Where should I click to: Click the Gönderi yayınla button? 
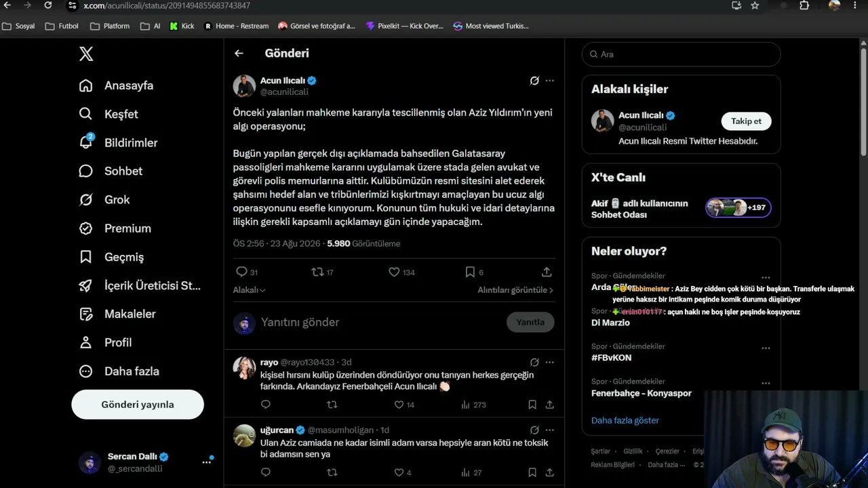click(138, 405)
